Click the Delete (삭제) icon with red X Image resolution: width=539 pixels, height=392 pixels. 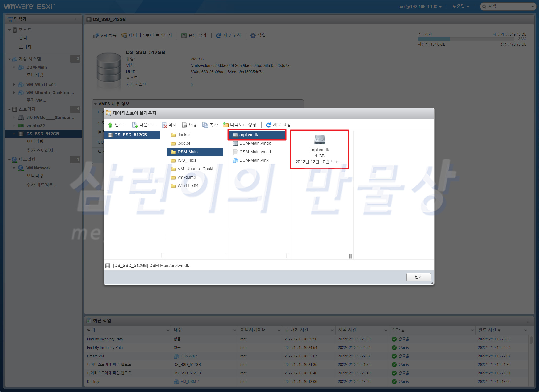tap(164, 125)
